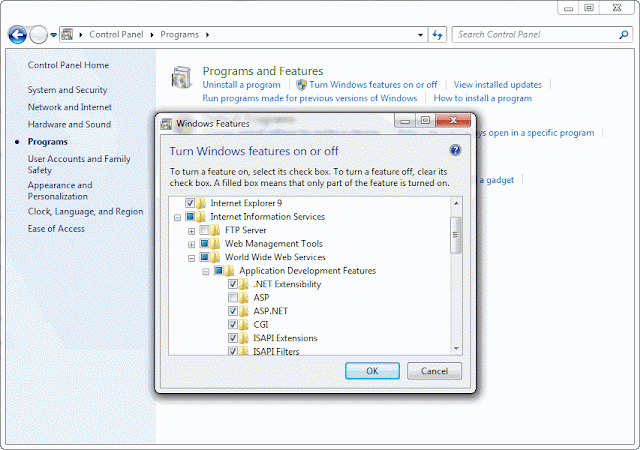
Task: Click View installed updates link
Action: point(498,85)
